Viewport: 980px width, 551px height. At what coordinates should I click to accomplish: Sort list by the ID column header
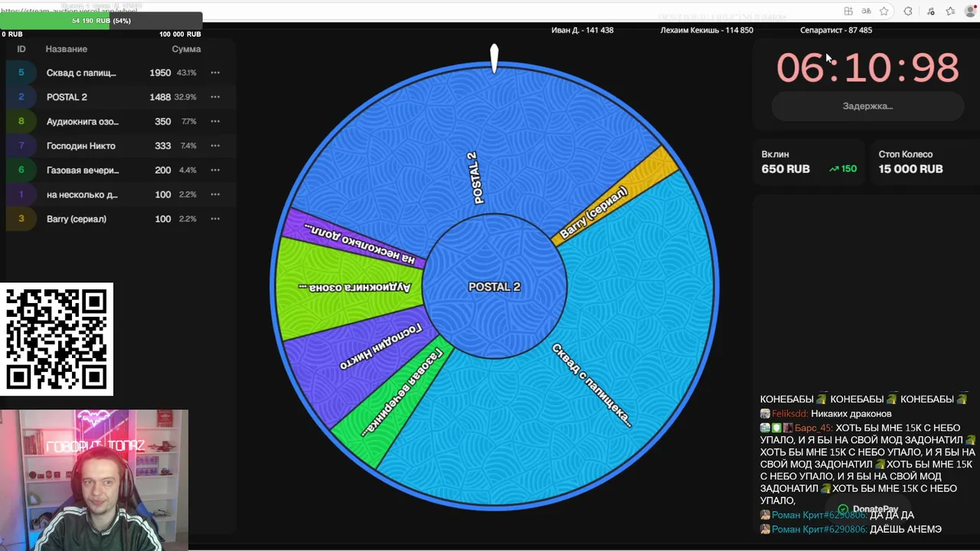point(21,49)
